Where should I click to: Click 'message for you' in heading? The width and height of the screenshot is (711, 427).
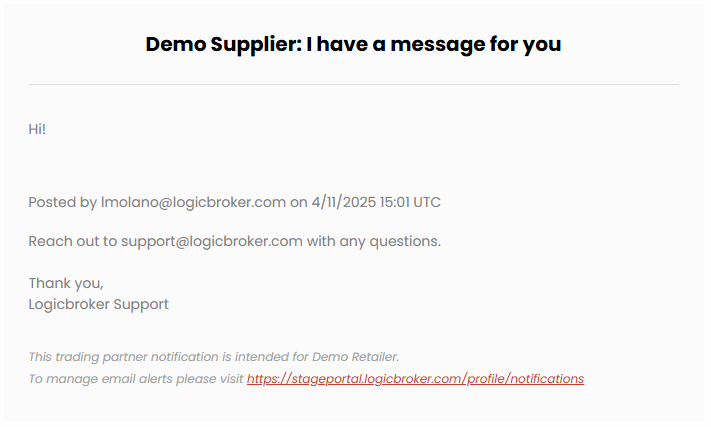pos(476,44)
